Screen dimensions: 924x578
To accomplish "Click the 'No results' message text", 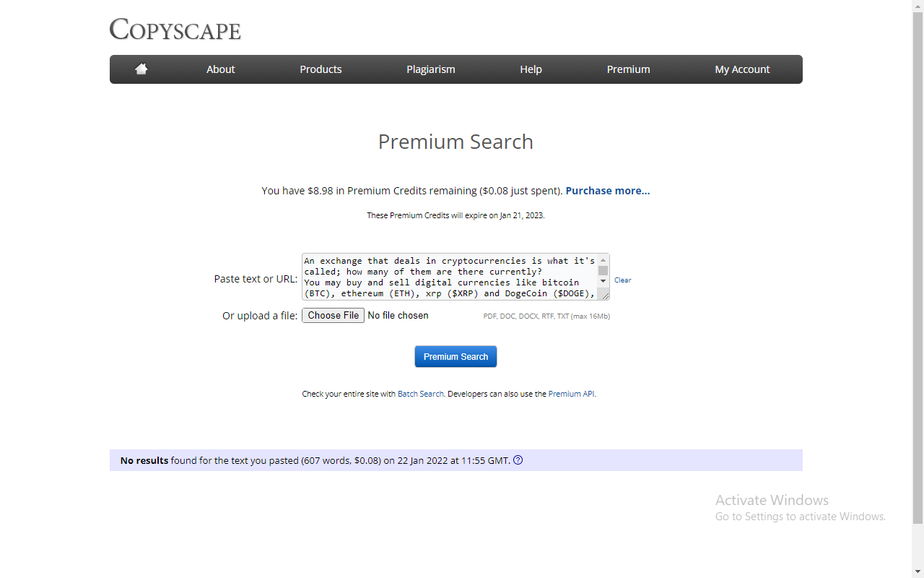I will 315,460.
